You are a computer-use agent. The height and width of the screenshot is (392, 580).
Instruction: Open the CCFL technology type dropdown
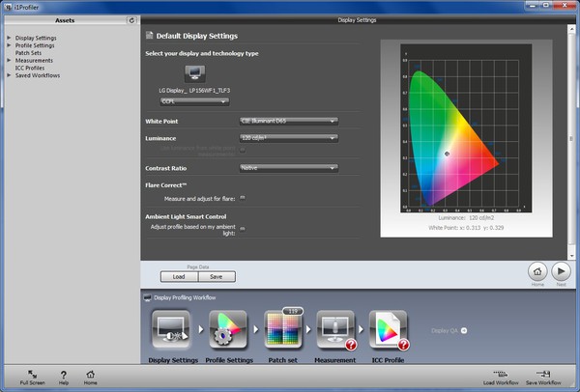[194, 101]
